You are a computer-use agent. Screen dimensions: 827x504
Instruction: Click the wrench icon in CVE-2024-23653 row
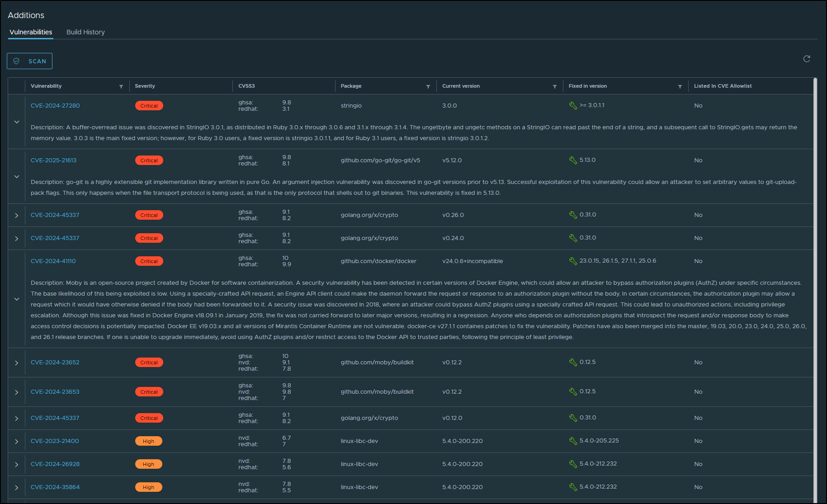pos(573,391)
